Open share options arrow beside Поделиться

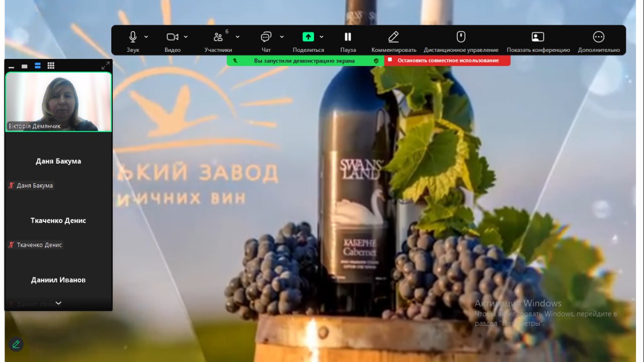pyautogui.click(x=321, y=37)
